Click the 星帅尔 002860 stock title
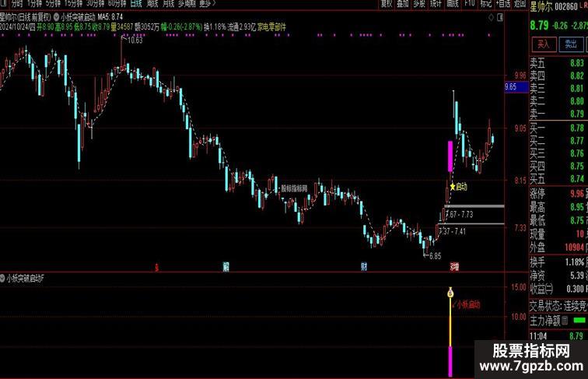The width and height of the screenshot is (588, 379). [554, 7]
